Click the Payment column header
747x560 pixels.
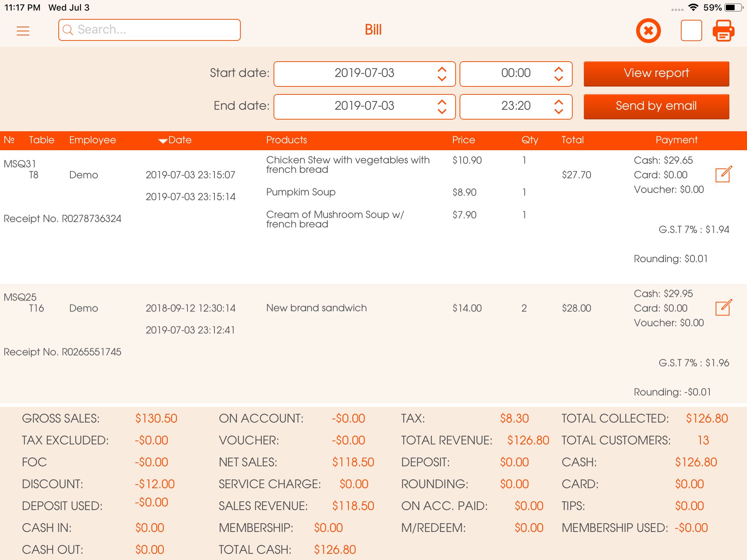(676, 140)
